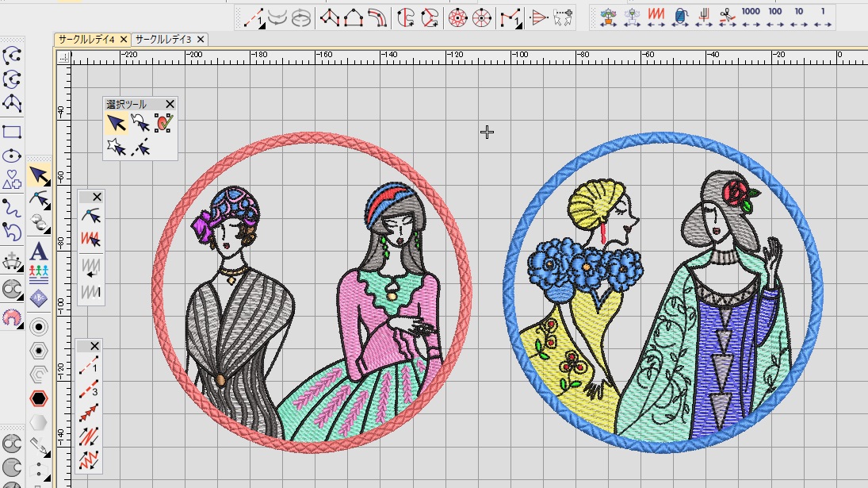Click the hexagon offset with dot icon
Viewport: 868px width, 488px height.
click(39, 351)
